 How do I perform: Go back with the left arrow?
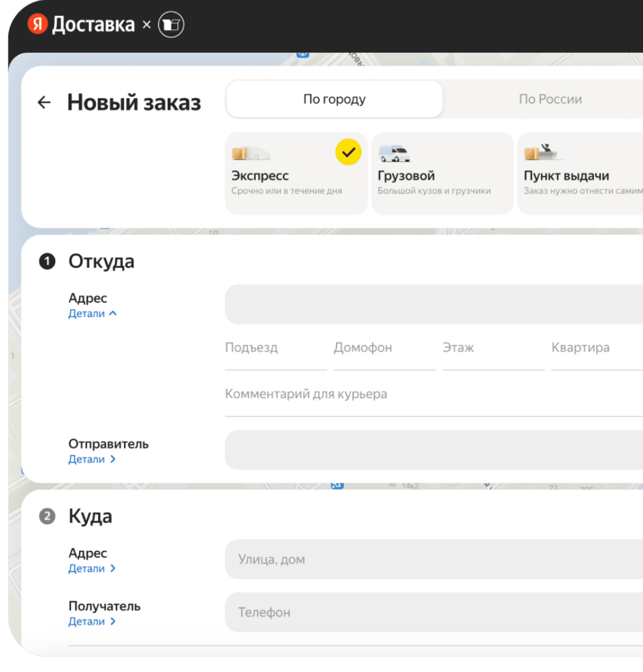tap(44, 102)
